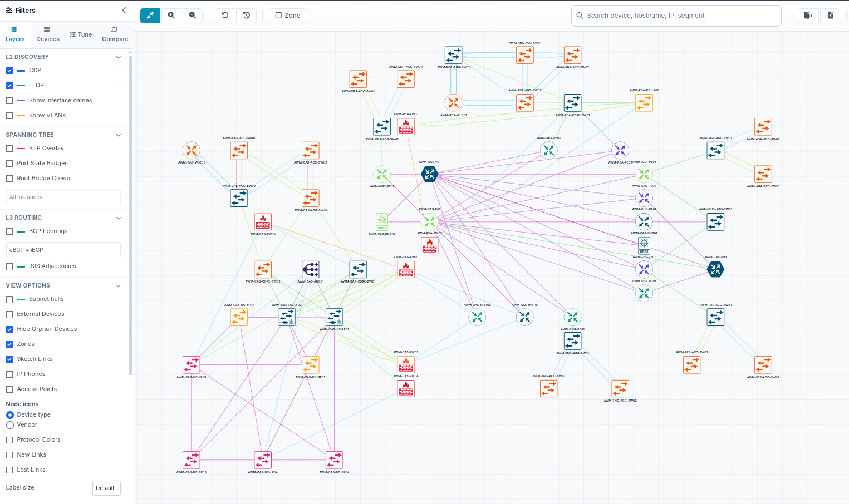Open the eBGP + iBGP dropdown
Image resolution: width=849 pixels, height=504 pixels.
(63, 250)
